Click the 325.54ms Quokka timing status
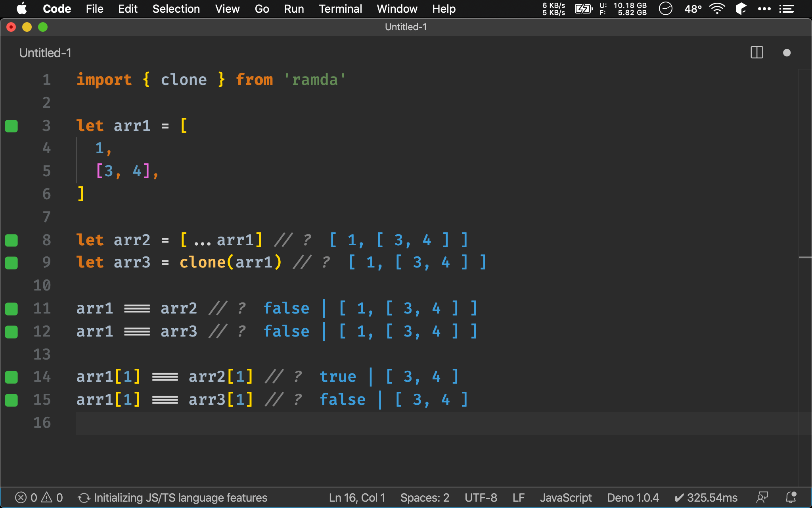The height and width of the screenshot is (508, 812). [x=706, y=498]
